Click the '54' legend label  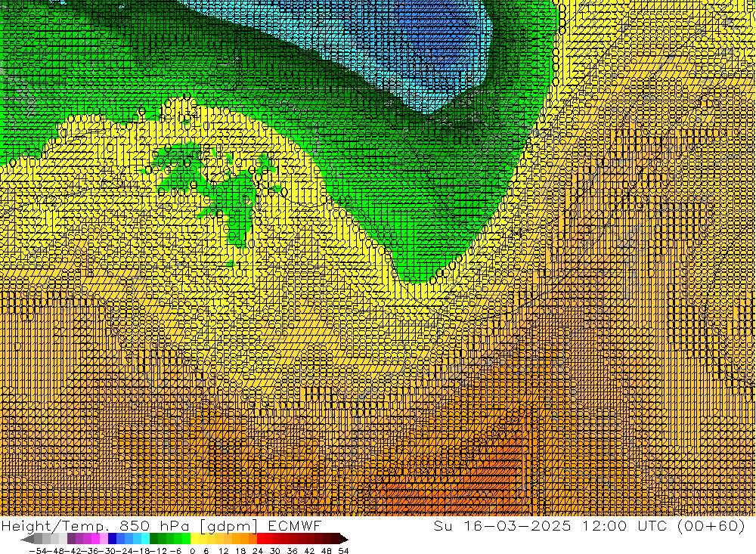coord(343,551)
